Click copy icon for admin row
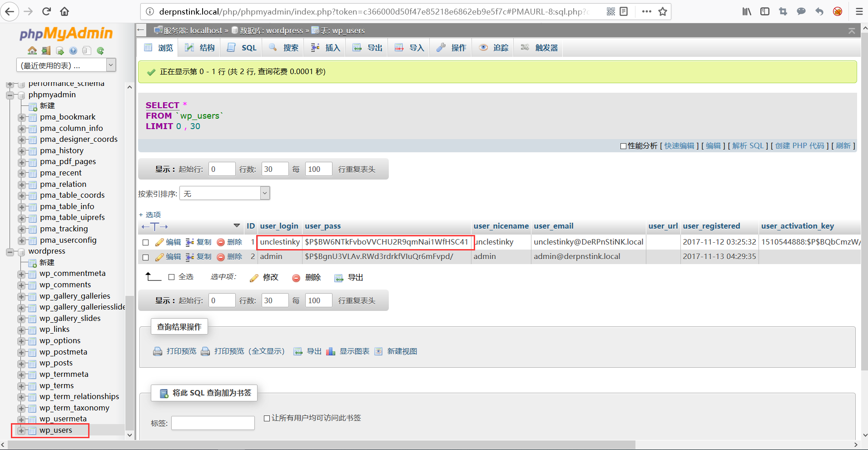Viewport: 868px width, 450px height. pyautogui.click(x=190, y=257)
